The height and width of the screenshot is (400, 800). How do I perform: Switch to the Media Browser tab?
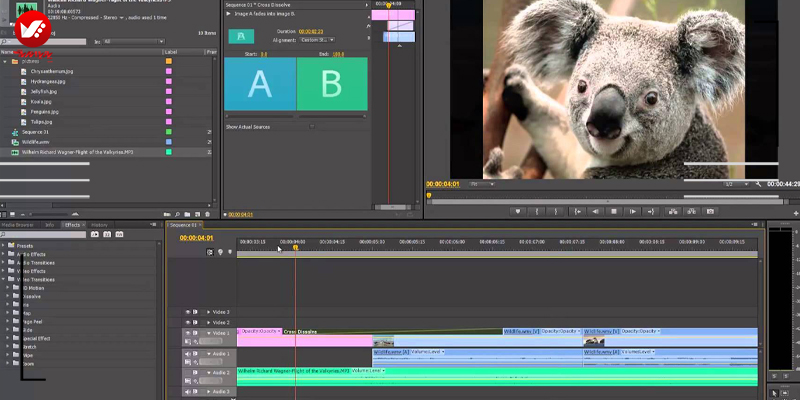(17, 224)
